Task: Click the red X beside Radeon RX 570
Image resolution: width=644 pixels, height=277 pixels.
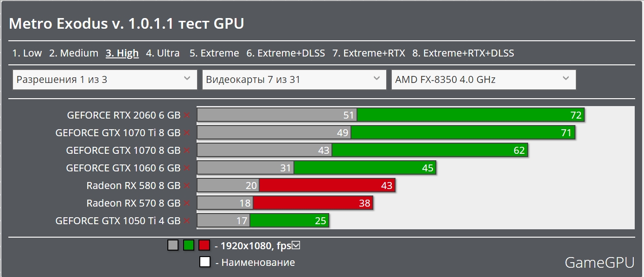Action: tap(187, 203)
